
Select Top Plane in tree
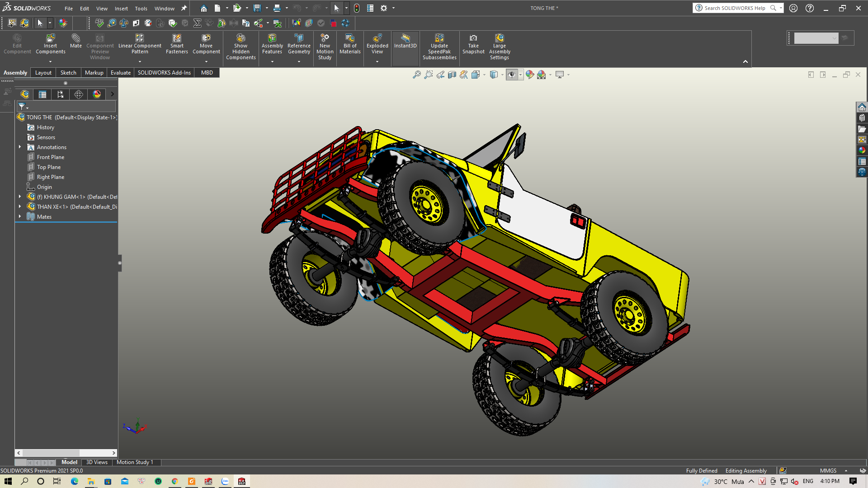[x=49, y=167]
